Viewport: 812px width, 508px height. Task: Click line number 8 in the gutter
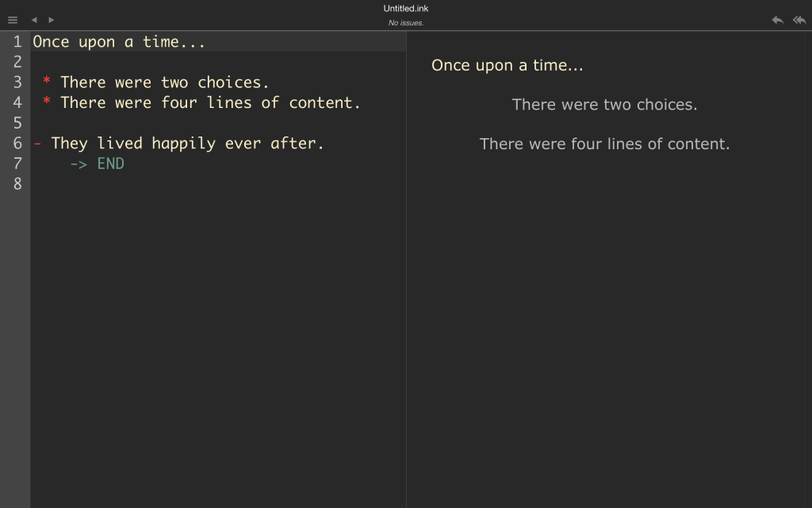click(x=17, y=183)
